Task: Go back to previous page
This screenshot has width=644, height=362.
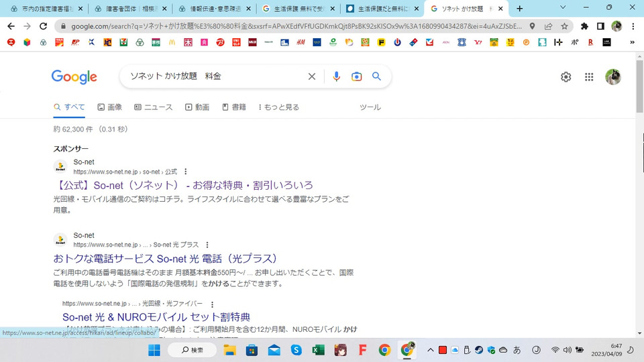Action: [11, 26]
